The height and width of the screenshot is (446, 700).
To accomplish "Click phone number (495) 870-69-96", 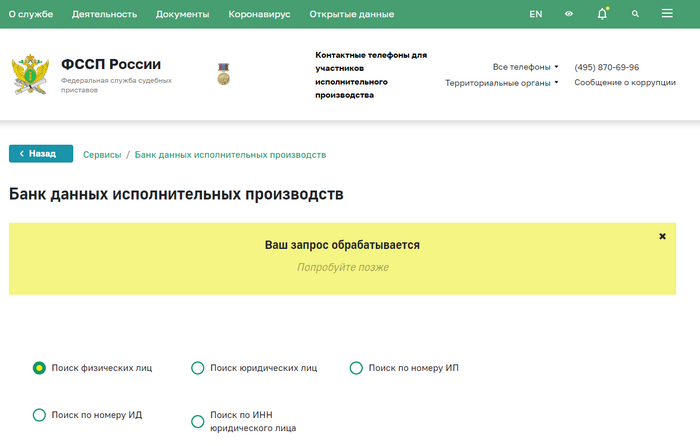I will 607,67.
